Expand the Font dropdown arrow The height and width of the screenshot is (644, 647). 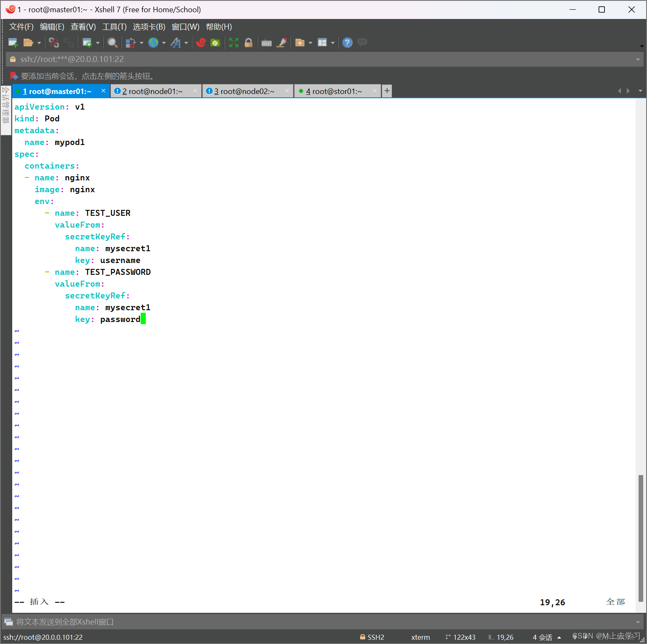186,43
